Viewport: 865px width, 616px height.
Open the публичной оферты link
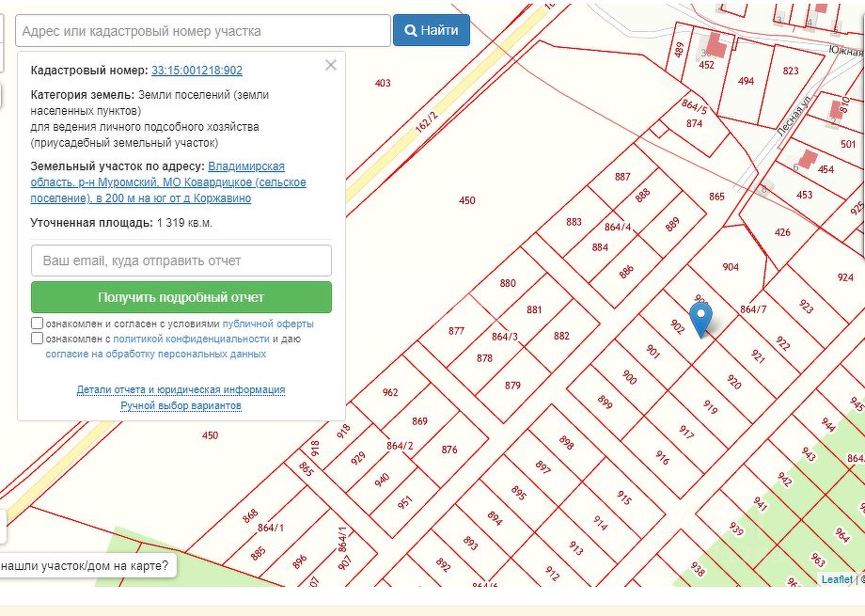click(x=268, y=324)
